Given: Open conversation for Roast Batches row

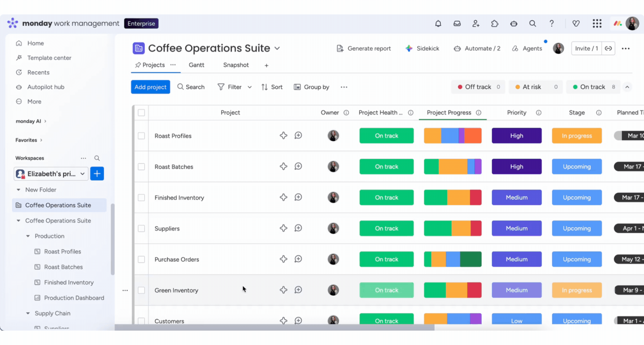Looking at the screenshot, I should coord(298,166).
